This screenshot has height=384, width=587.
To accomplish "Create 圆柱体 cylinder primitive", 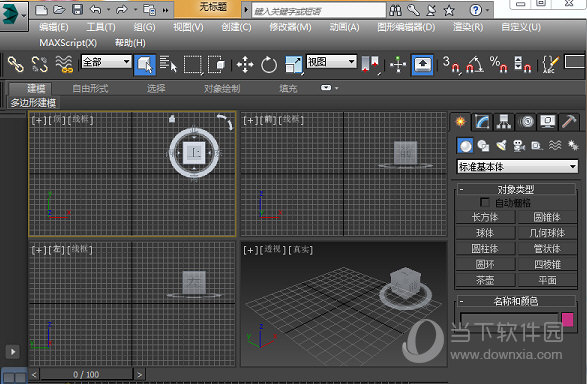I will (485, 249).
